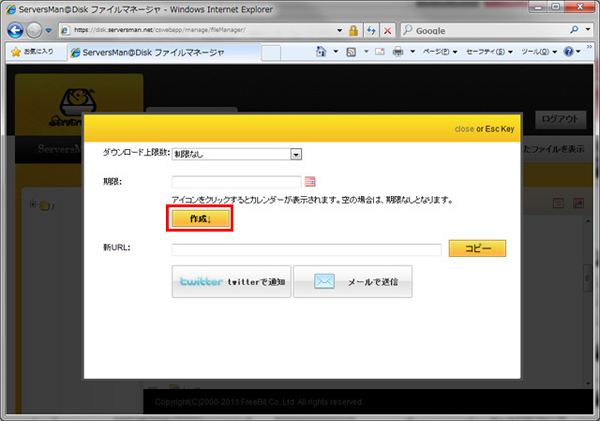The image size is (600, 421).
Task: Click the Internet Explorer title bar icon
Action: point(11,9)
